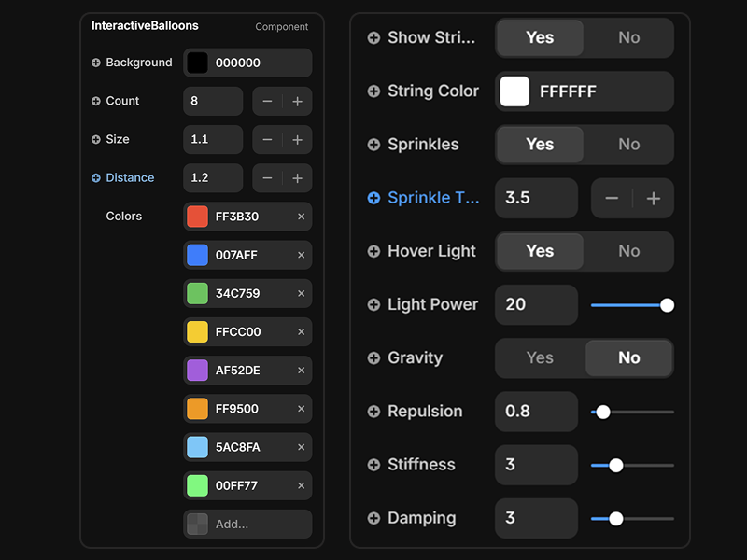The width and height of the screenshot is (747, 560).
Task: Decrease Size with the minus stepper
Action: tap(267, 140)
